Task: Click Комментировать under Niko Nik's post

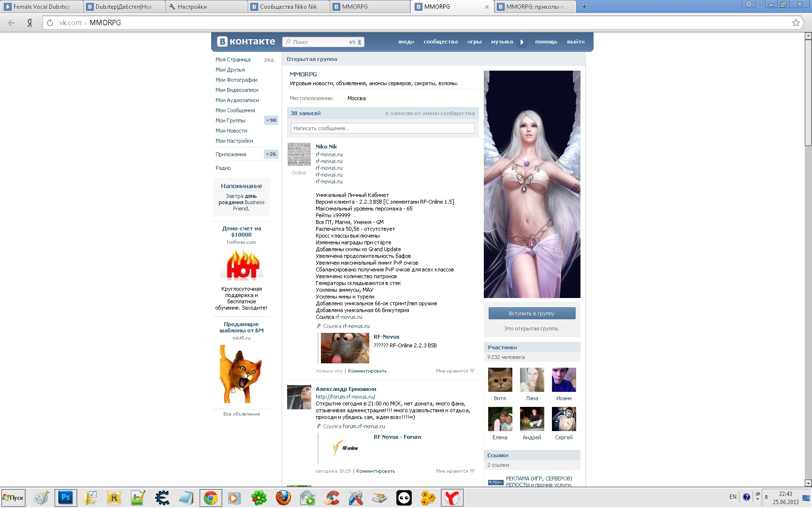Action: (x=367, y=371)
